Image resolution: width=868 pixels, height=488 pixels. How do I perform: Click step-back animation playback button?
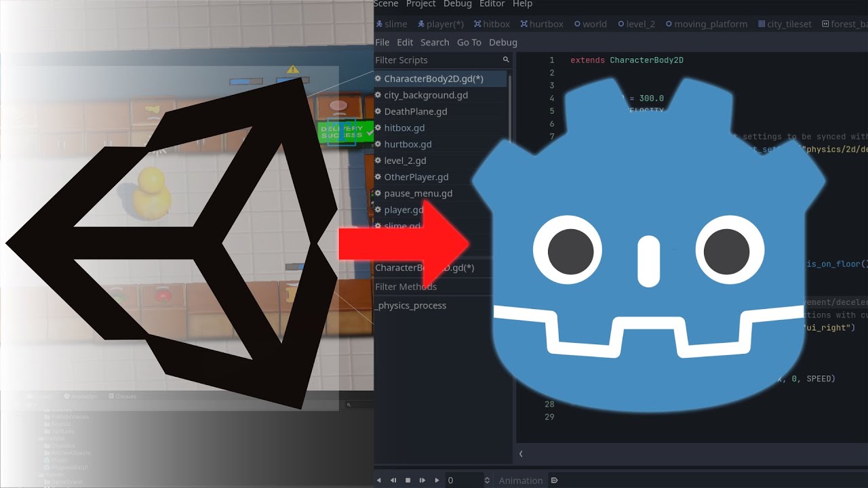pos(393,481)
